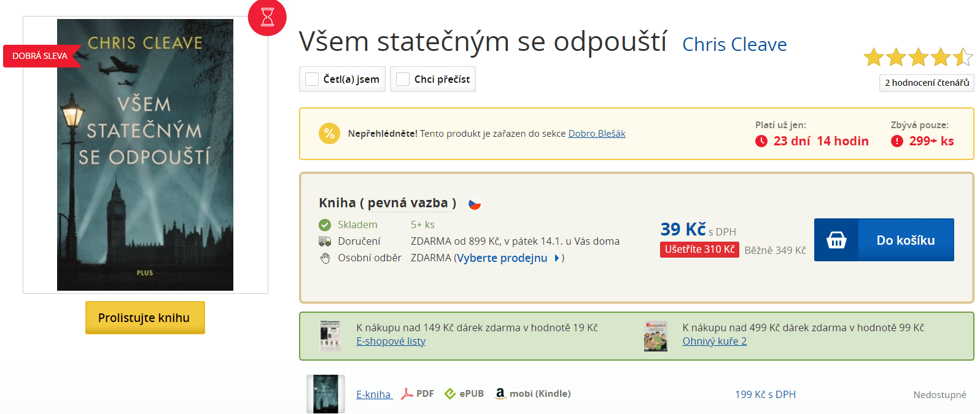Click the Nedostupné availability text
Screen dimensions: 980x414
click(x=939, y=394)
